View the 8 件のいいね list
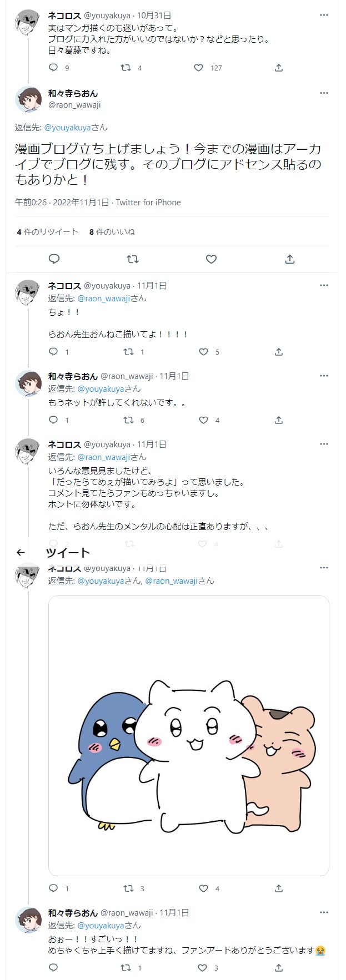 point(112,232)
